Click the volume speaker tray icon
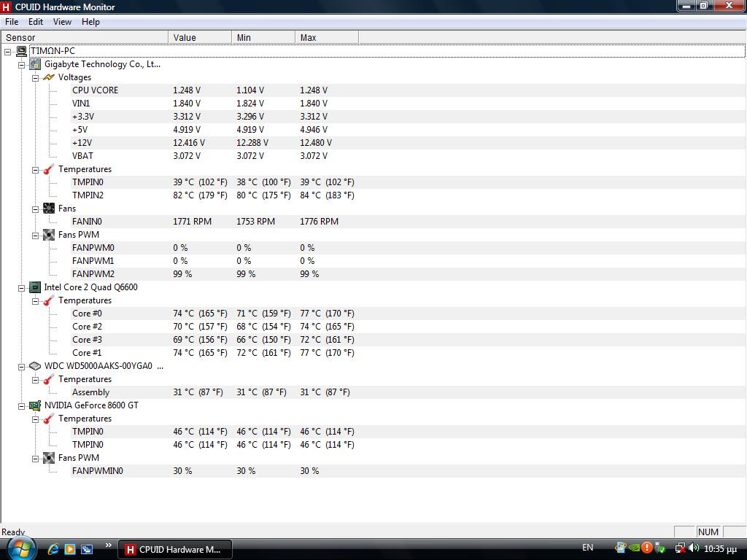This screenshot has height=560, width=747. [x=694, y=548]
